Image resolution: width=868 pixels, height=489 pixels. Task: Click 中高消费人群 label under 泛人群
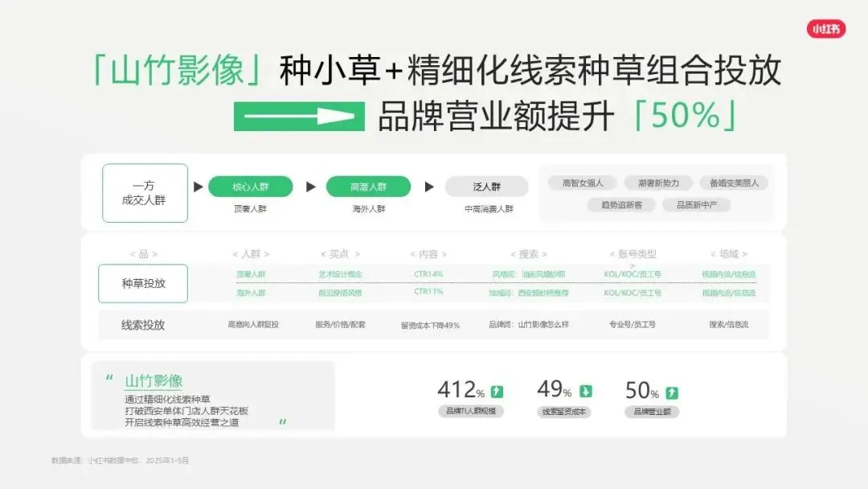coord(489,209)
